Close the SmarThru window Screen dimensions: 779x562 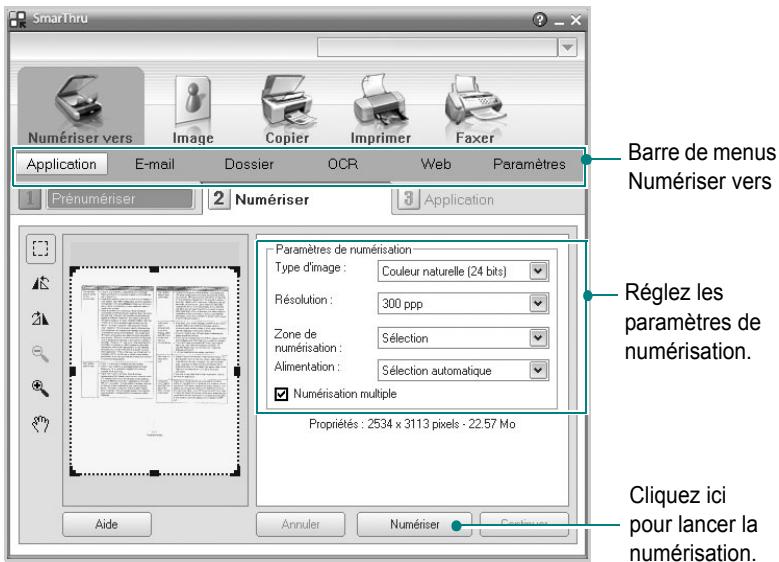coord(576,20)
